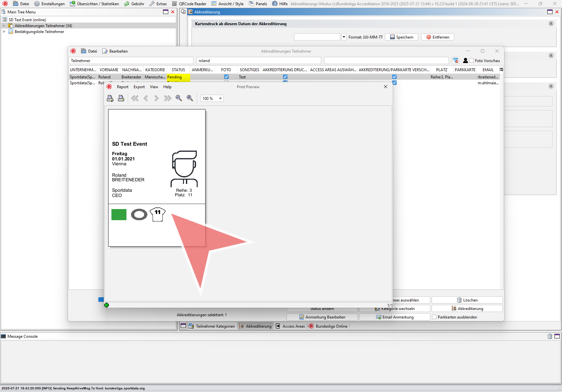The width and height of the screenshot is (562, 392).
Task: Collapse the third section chevron in the Akkreditierung panel
Action: (551, 86)
